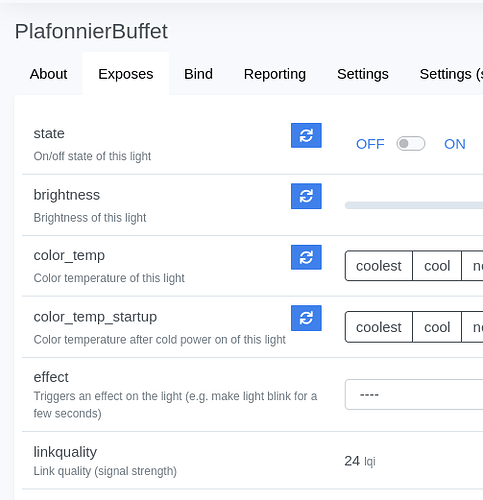This screenshot has width=483, height=500.
Task: Open the Bind tab
Action: point(198,74)
